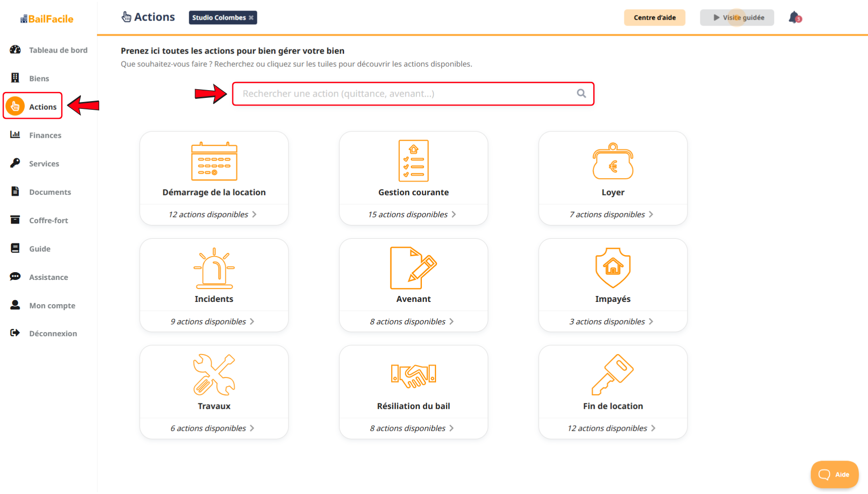Image resolution: width=868 pixels, height=494 pixels.
Task: Open the Coffre-fort archive icon
Action: pos(15,220)
